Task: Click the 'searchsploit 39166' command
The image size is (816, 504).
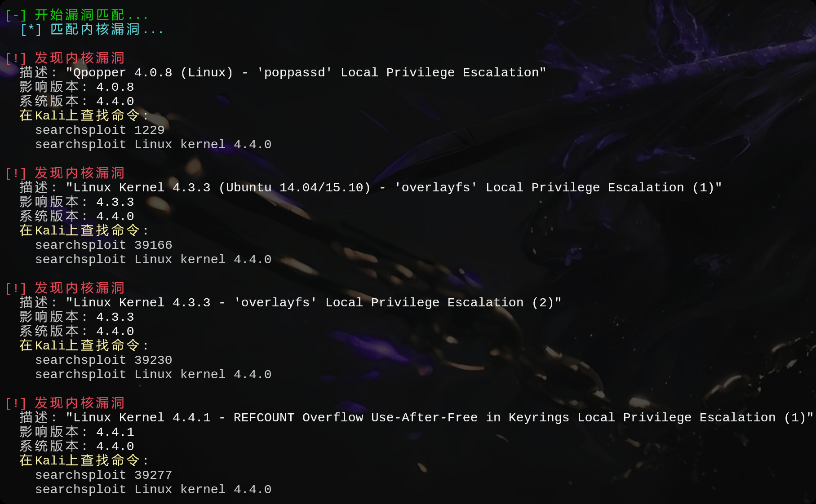Action: pyautogui.click(x=104, y=245)
